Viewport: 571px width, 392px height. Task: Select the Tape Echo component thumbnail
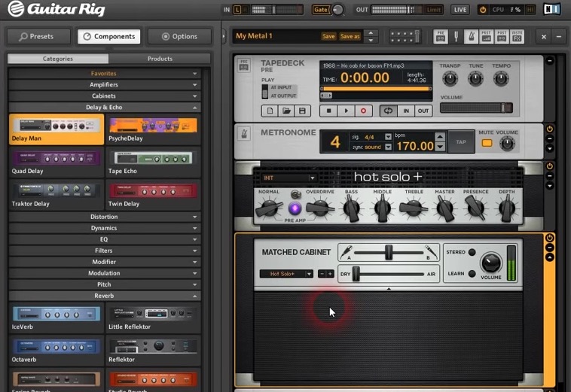(x=153, y=163)
